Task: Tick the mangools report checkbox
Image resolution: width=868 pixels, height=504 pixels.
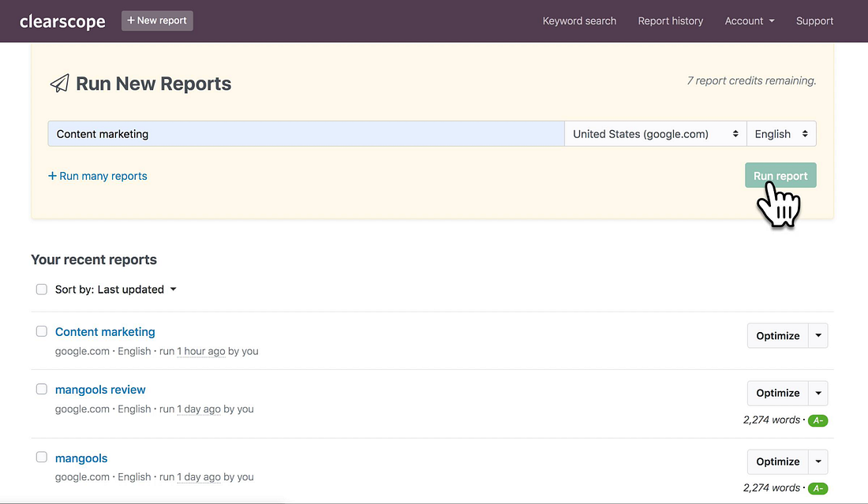Action: pos(42,457)
